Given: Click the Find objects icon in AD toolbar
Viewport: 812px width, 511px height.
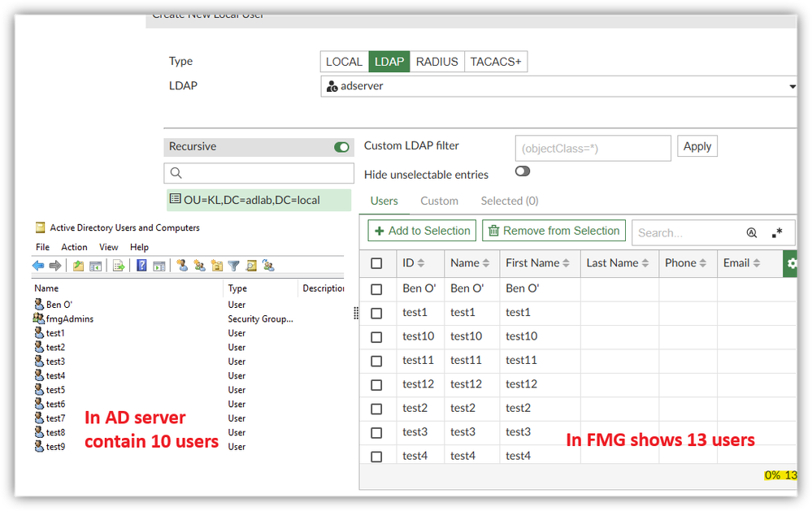Looking at the screenshot, I should coord(251,266).
